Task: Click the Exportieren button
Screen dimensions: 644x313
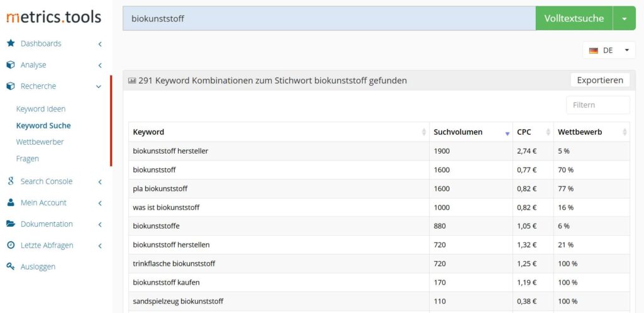Action: coord(600,80)
